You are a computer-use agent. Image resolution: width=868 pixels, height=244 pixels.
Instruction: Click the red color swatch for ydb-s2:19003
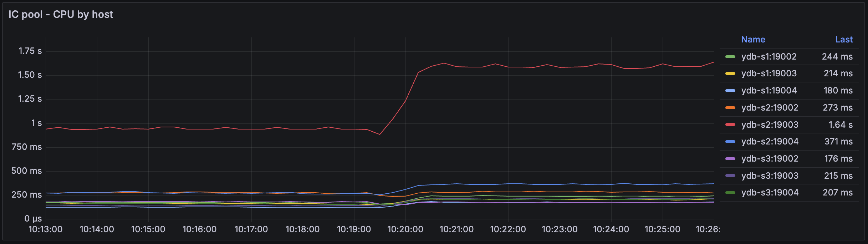tap(730, 125)
